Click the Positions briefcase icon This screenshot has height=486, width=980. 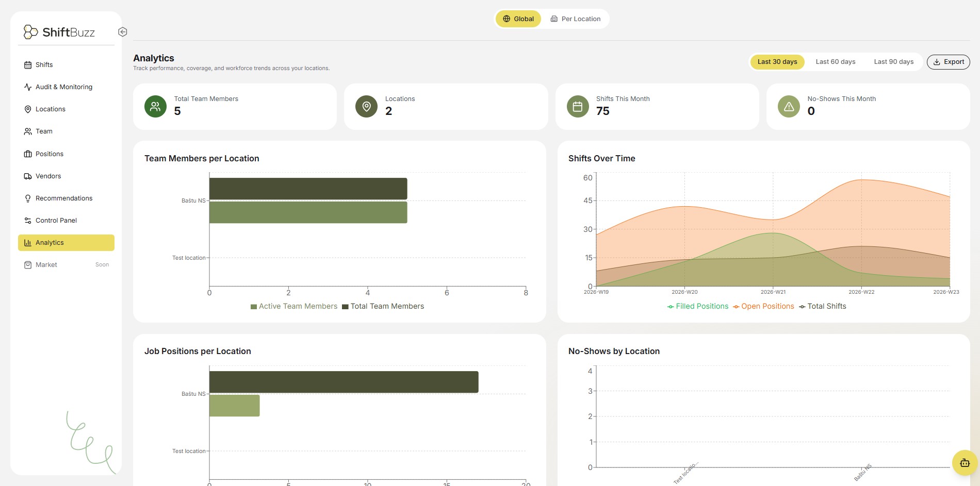click(28, 154)
